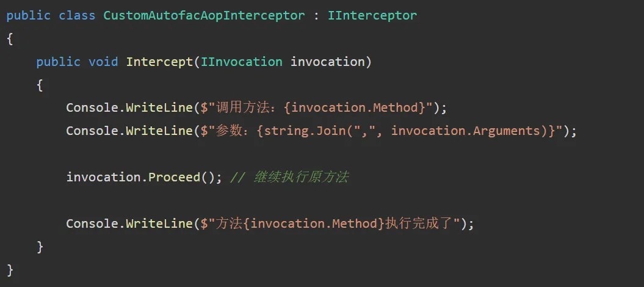Click the comment 继续执行原方法
The width and height of the screenshot is (644, 287).
click(x=301, y=177)
